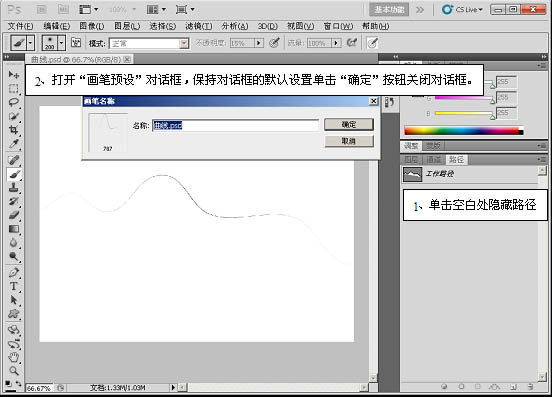Click the 基本功能 workspace button

[x=389, y=10]
